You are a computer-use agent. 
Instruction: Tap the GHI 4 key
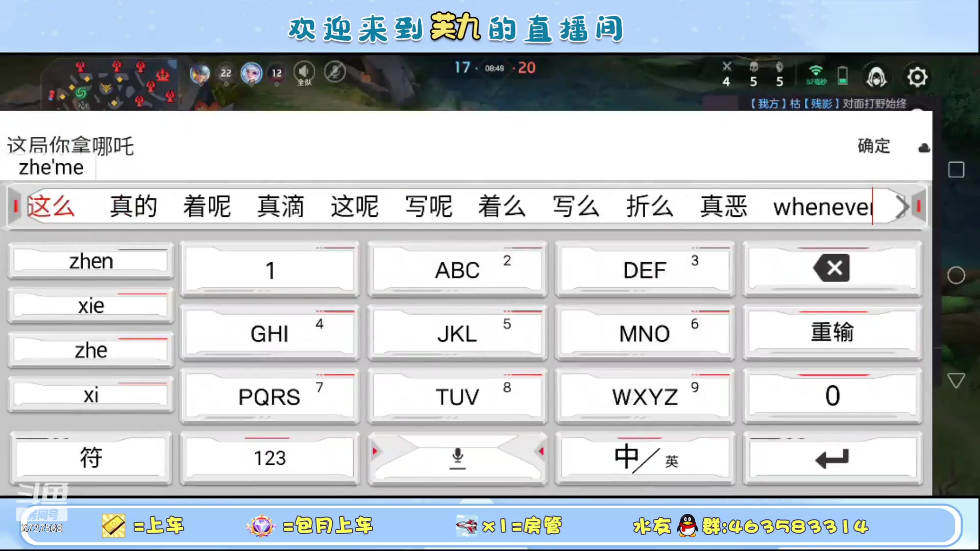(269, 333)
